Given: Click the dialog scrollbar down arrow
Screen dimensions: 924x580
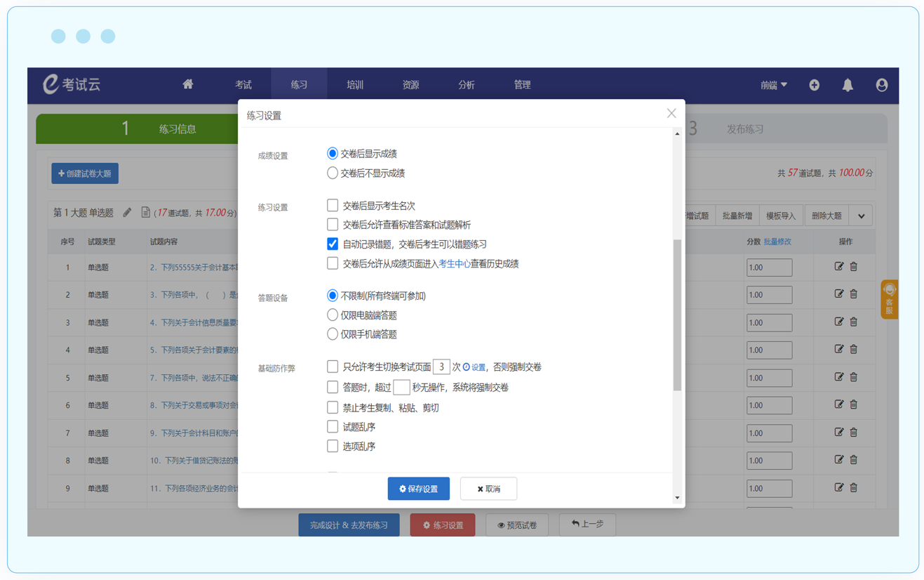Looking at the screenshot, I should (677, 498).
